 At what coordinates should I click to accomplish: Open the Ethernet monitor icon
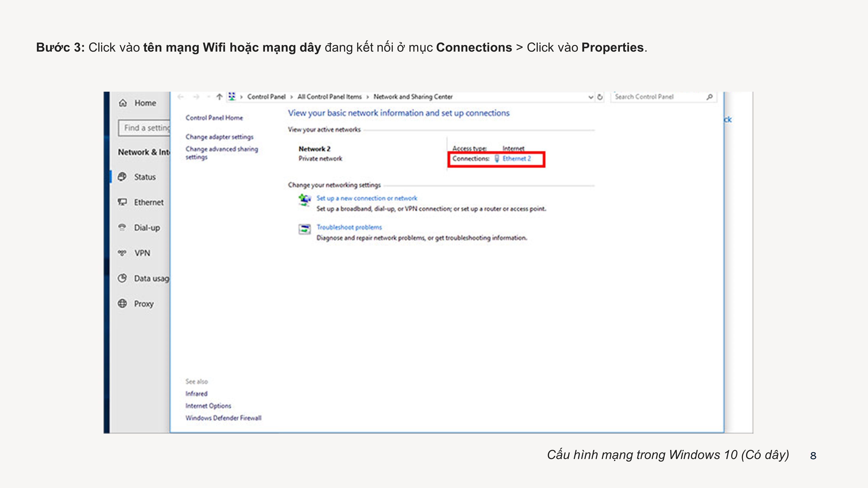(x=122, y=202)
